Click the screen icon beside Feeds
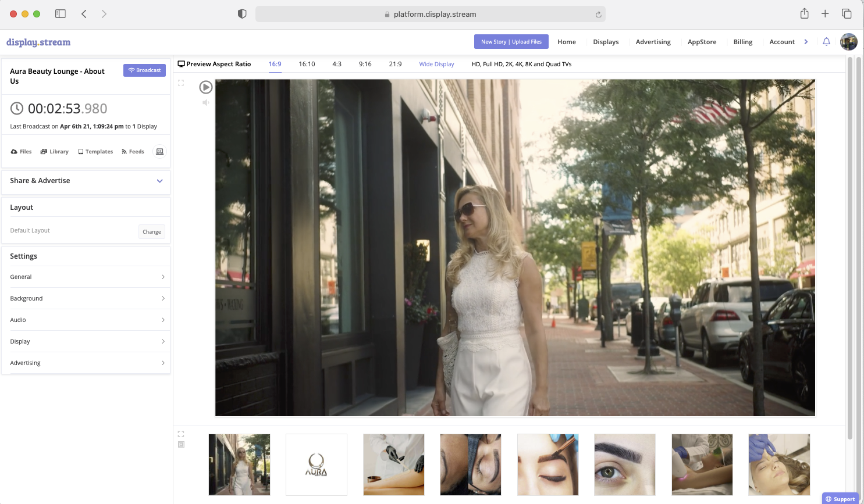864x504 pixels. (159, 152)
